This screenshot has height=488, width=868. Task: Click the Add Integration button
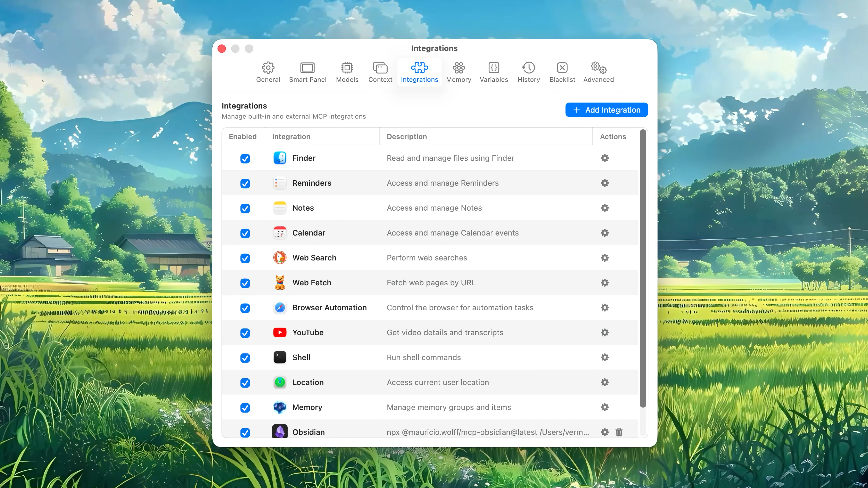click(606, 110)
